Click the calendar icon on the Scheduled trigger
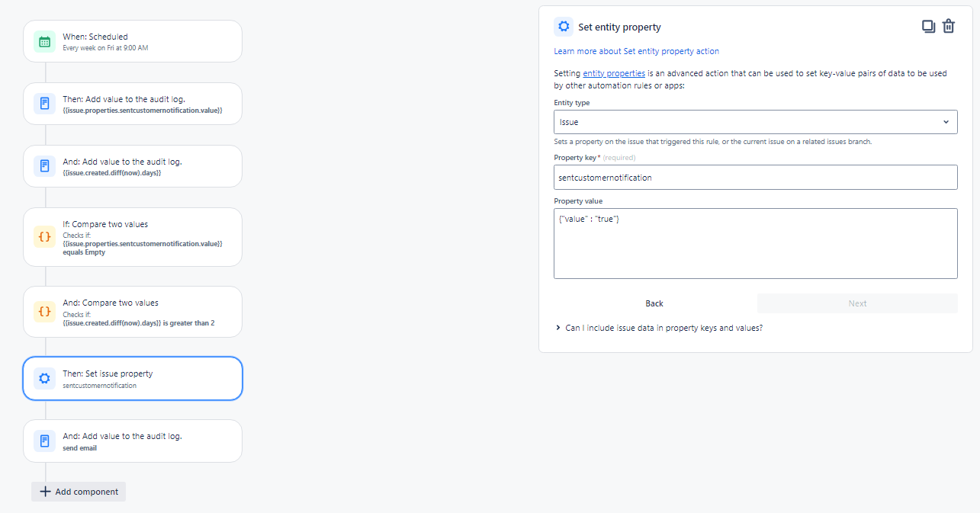The height and width of the screenshot is (513, 980). (x=44, y=41)
